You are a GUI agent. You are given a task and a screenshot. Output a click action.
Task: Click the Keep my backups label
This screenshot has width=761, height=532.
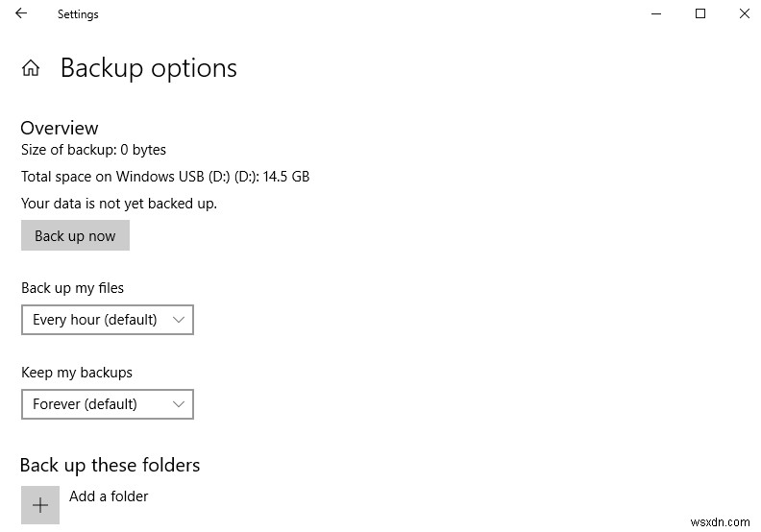click(77, 373)
